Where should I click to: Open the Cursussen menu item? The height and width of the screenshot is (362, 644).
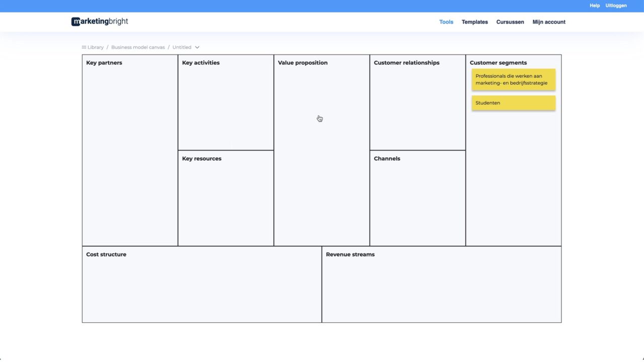coord(510,22)
